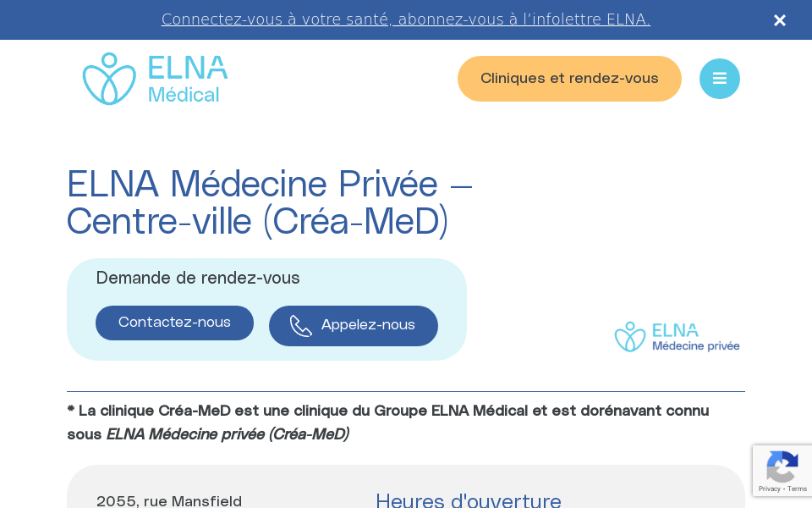The height and width of the screenshot is (508, 812).
Task: Click the Créa-MeD disclaimer text
Action: [x=387, y=423]
